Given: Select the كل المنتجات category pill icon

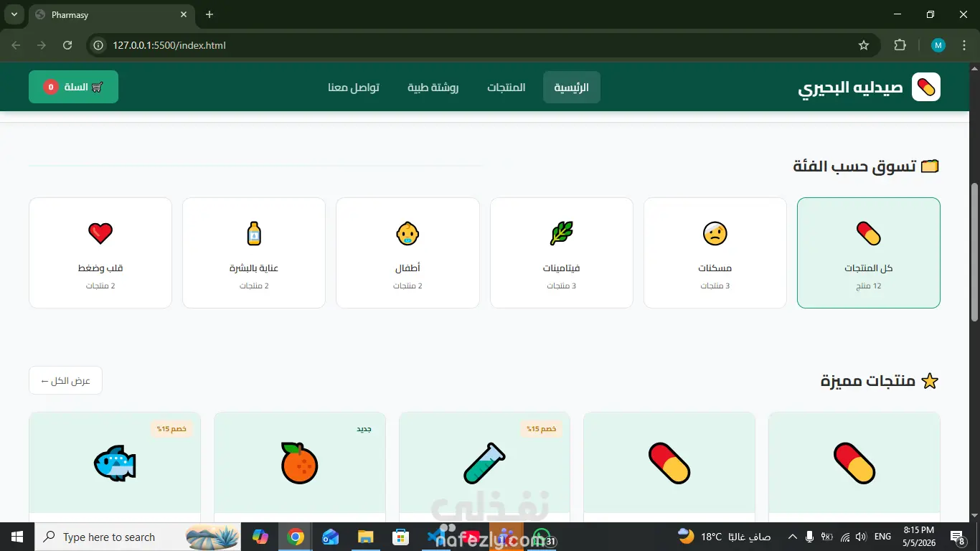Looking at the screenshot, I should [869, 233].
